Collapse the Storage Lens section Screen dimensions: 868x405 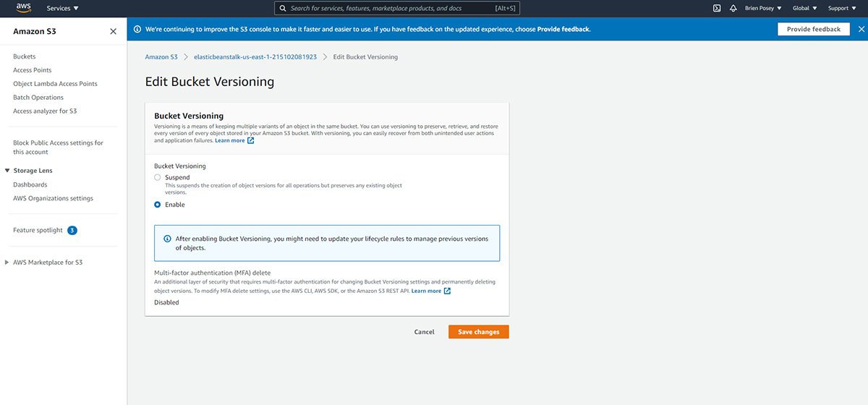(x=7, y=171)
